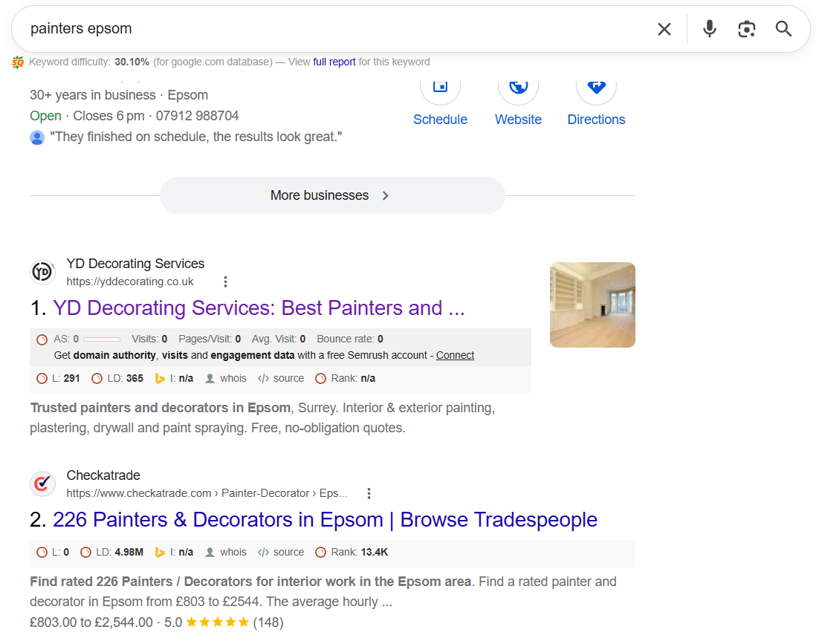Click Bing index icon in YD Decorating row
This screenshot has height=644, width=816.
pos(160,379)
